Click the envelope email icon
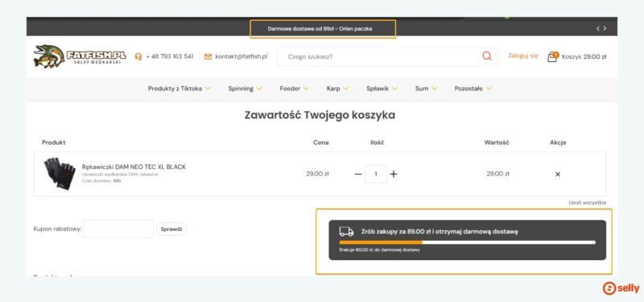Screen dimensions: 644x302 pyautogui.click(x=208, y=56)
